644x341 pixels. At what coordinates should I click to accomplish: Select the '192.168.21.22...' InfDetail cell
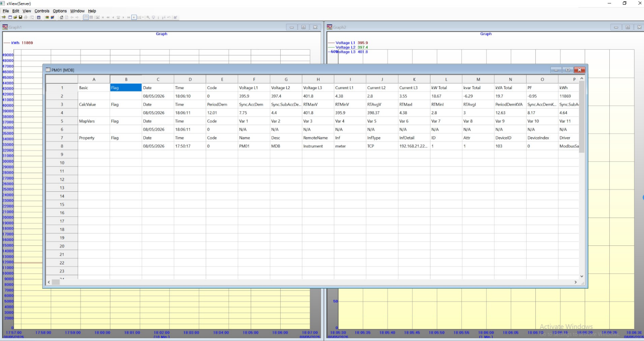tap(414, 146)
